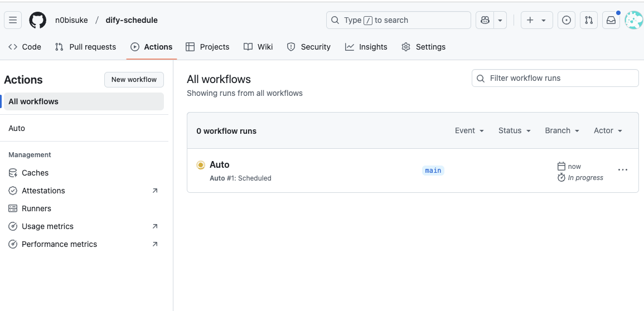The height and width of the screenshot is (311, 644).
Task: Click the New workflow button
Action: [134, 80]
